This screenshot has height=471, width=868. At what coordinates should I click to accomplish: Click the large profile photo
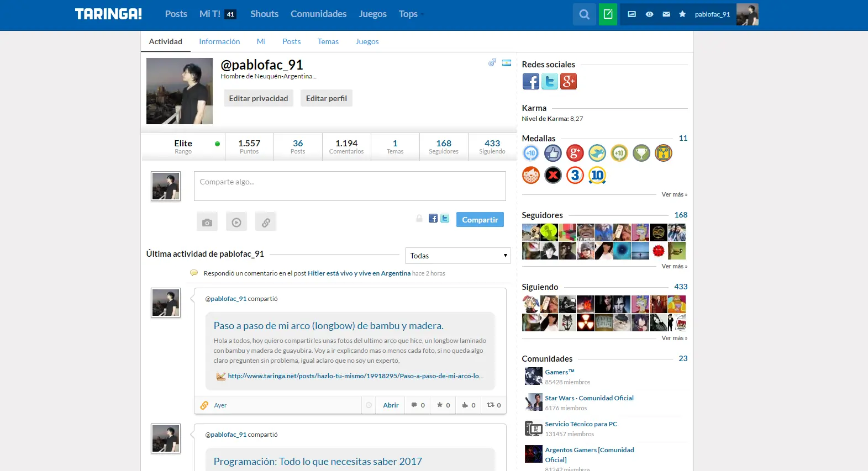180,91
